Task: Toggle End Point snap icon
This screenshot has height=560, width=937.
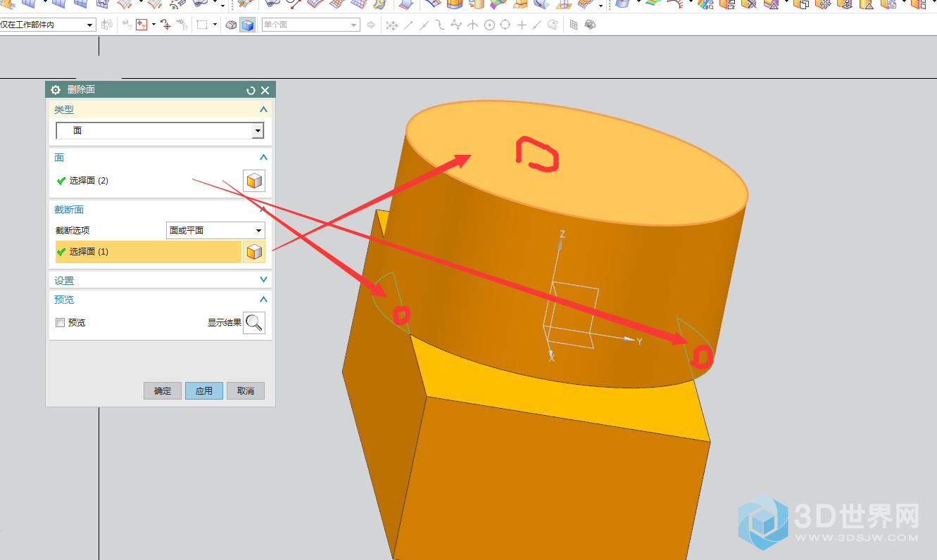Action: click(408, 25)
